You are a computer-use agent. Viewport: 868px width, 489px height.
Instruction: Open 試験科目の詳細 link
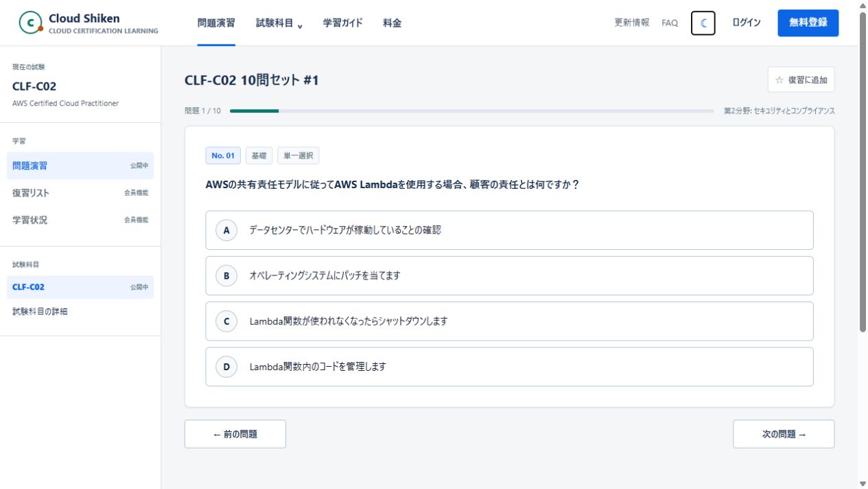40,311
